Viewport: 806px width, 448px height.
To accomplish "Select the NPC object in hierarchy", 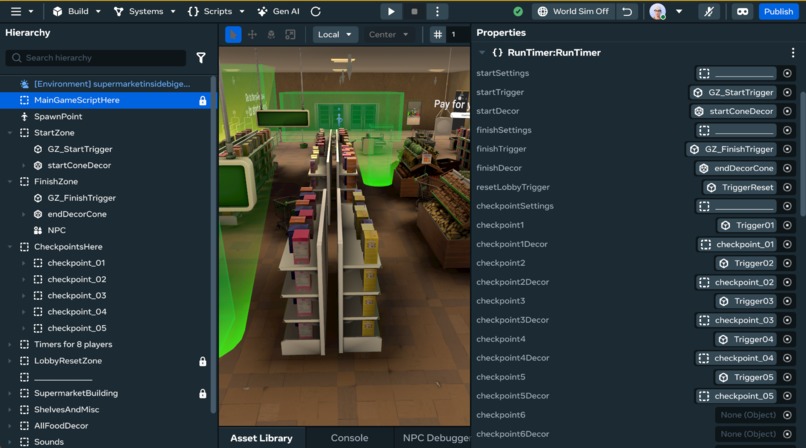I will coord(57,230).
